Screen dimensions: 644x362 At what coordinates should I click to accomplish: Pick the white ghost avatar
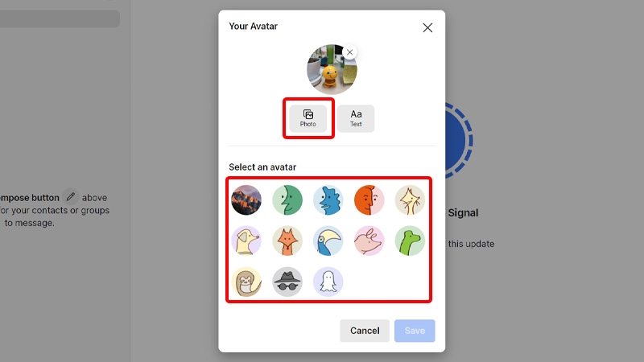(x=328, y=282)
